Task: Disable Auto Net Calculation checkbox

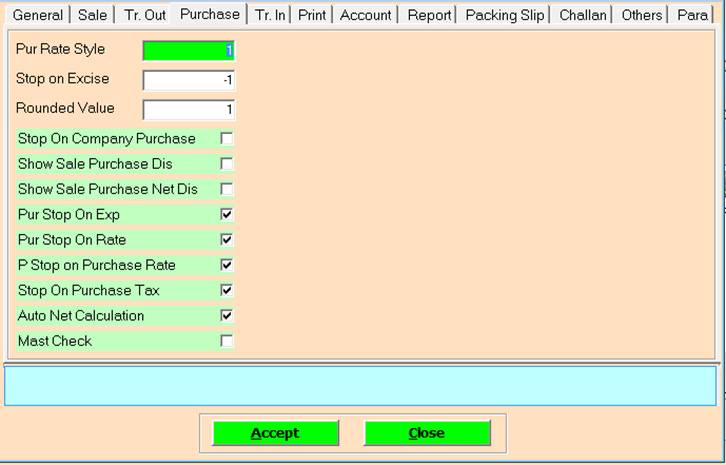Action: pyautogui.click(x=227, y=315)
